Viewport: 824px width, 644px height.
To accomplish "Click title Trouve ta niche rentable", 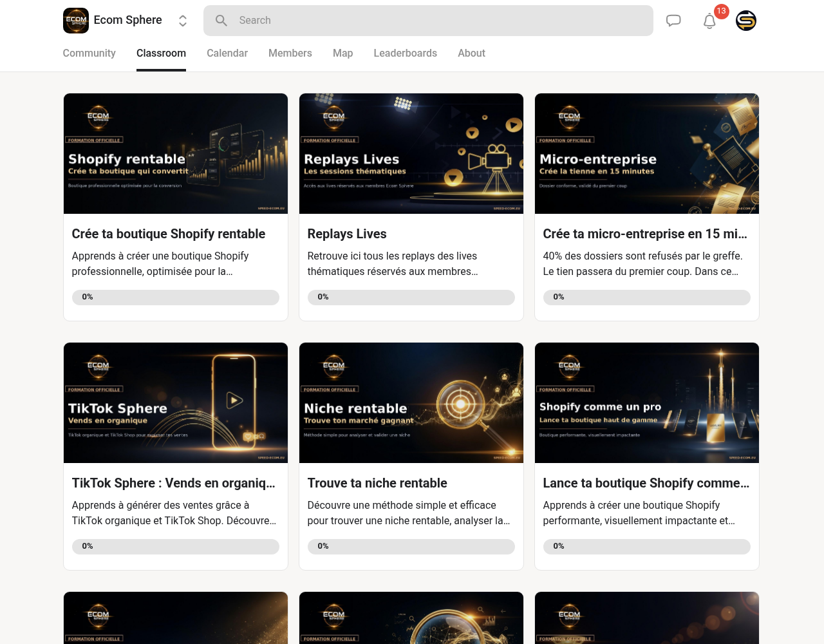I will (x=377, y=483).
